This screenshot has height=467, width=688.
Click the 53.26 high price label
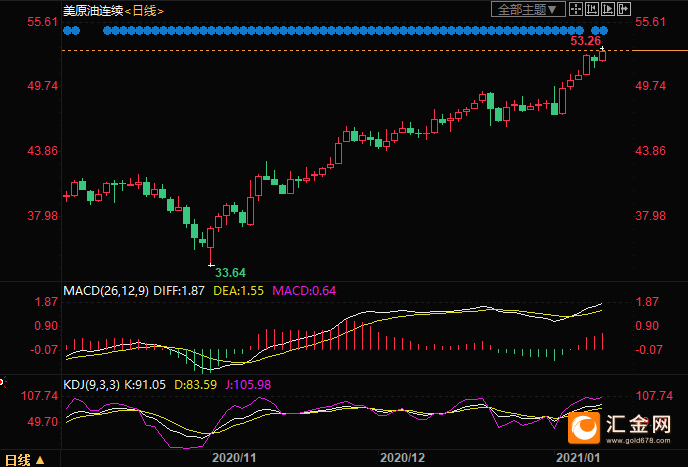point(585,41)
